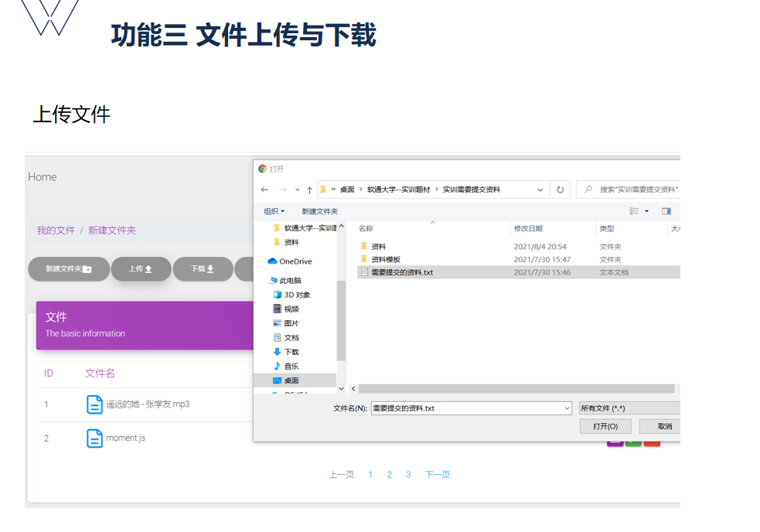Sort files by the 名称 column header
Viewport: 760px width, 532px height.
click(366, 228)
